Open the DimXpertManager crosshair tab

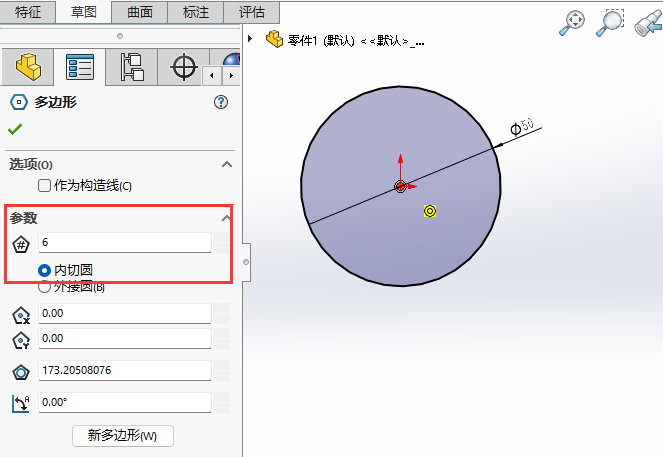click(184, 67)
